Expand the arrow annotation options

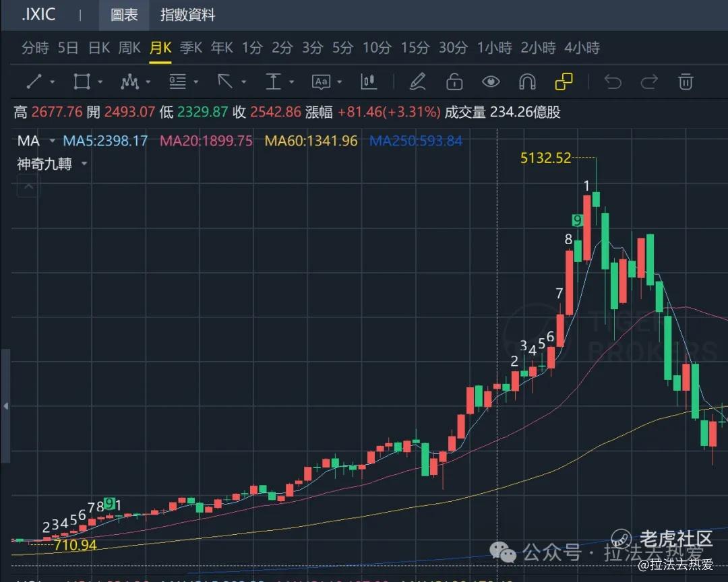point(244,82)
